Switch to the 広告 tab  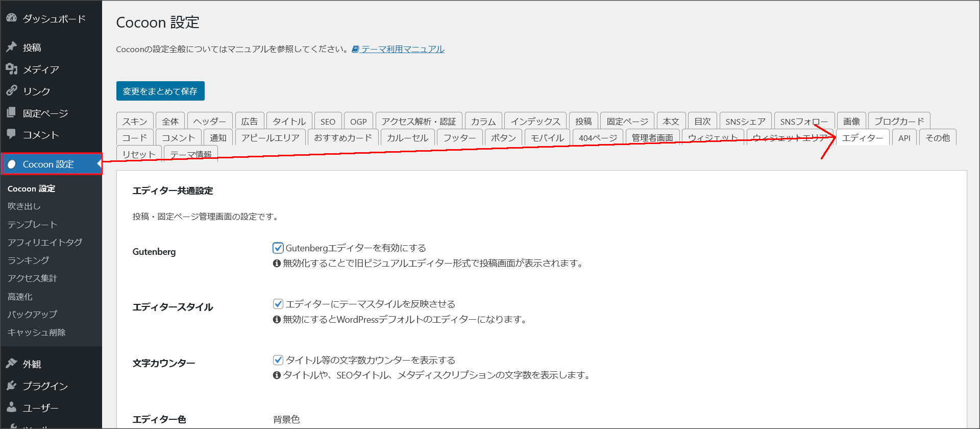tap(250, 121)
